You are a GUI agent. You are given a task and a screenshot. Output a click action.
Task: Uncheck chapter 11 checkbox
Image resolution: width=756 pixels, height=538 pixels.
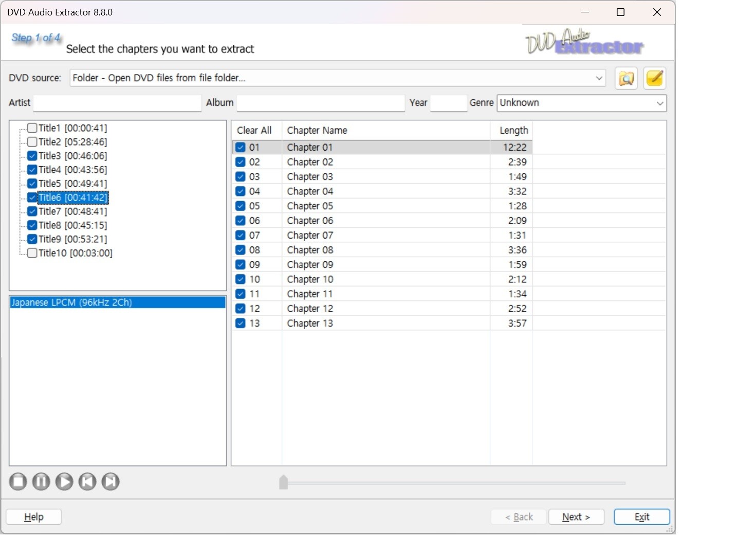click(x=240, y=294)
